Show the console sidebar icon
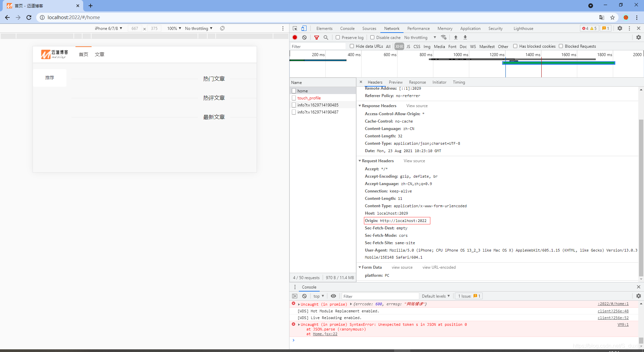This screenshot has height=352, width=644. tap(295, 296)
